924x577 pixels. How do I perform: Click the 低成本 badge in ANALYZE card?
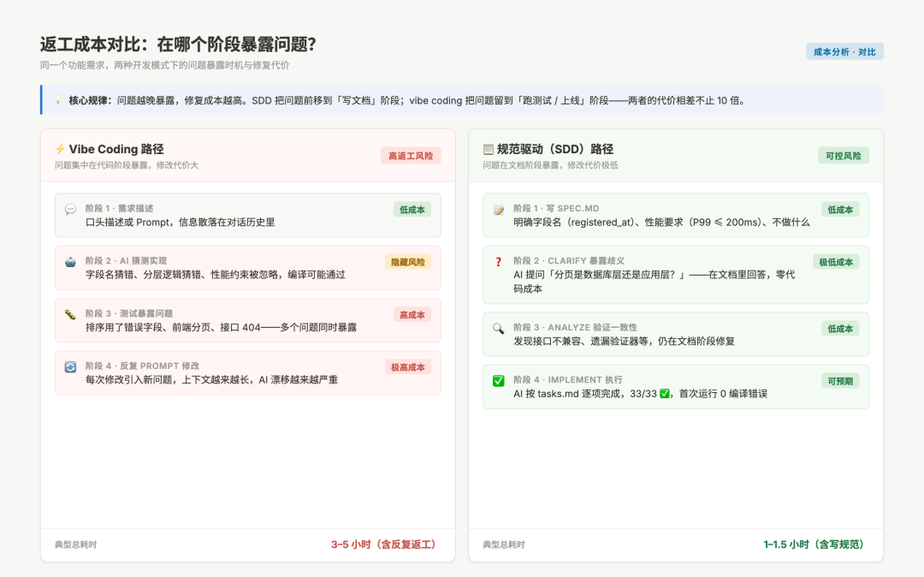(x=840, y=329)
